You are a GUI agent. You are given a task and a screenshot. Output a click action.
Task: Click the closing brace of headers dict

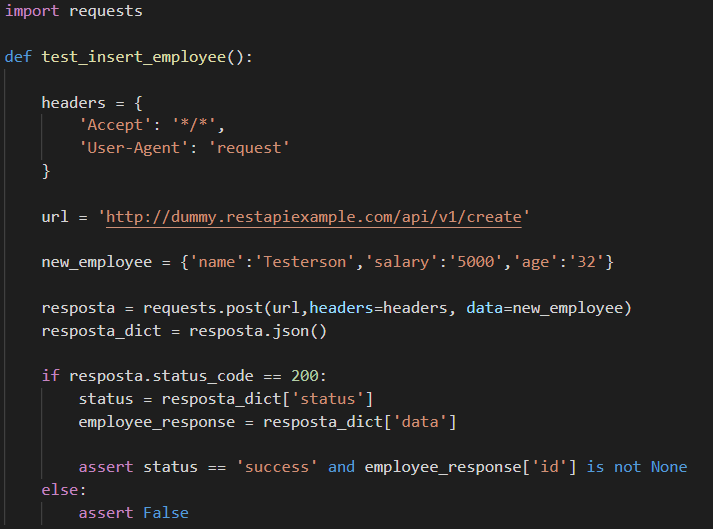coord(46,171)
